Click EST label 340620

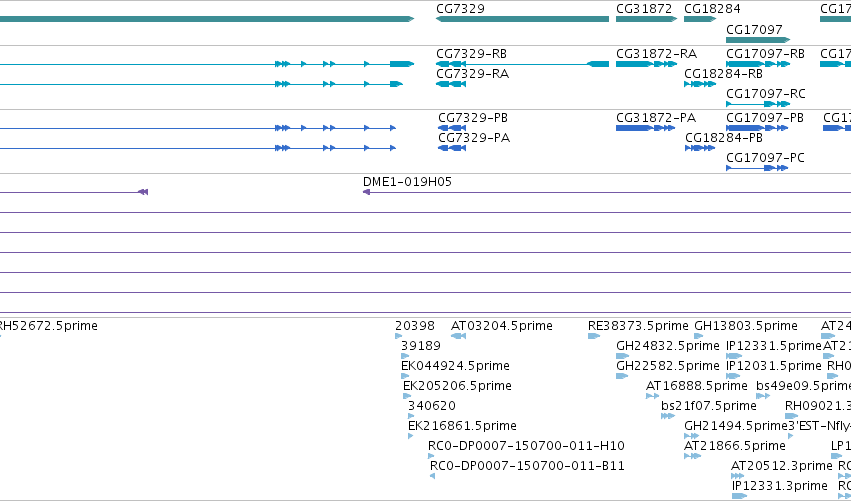431,406
